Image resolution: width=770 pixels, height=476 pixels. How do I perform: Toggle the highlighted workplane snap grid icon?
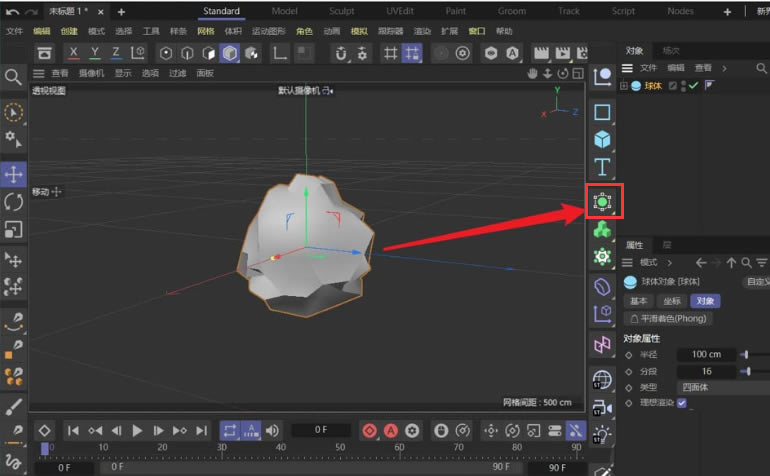pyautogui.click(x=412, y=53)
